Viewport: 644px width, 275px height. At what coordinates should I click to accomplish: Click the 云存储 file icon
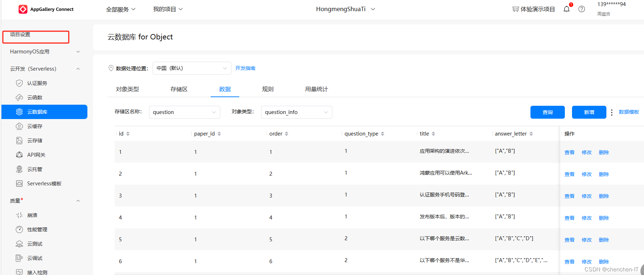(19, 141)
